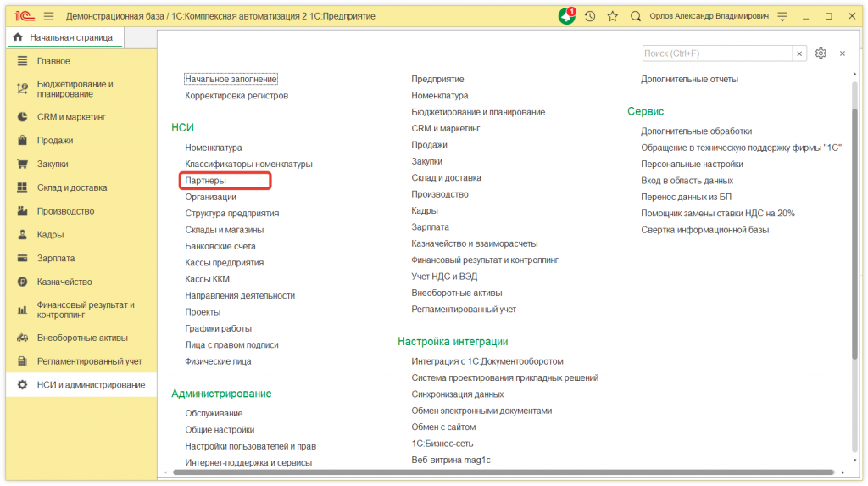The image size is (868, 486).
Task: Open favorites star icon
Action: click(x=612, y=16)
